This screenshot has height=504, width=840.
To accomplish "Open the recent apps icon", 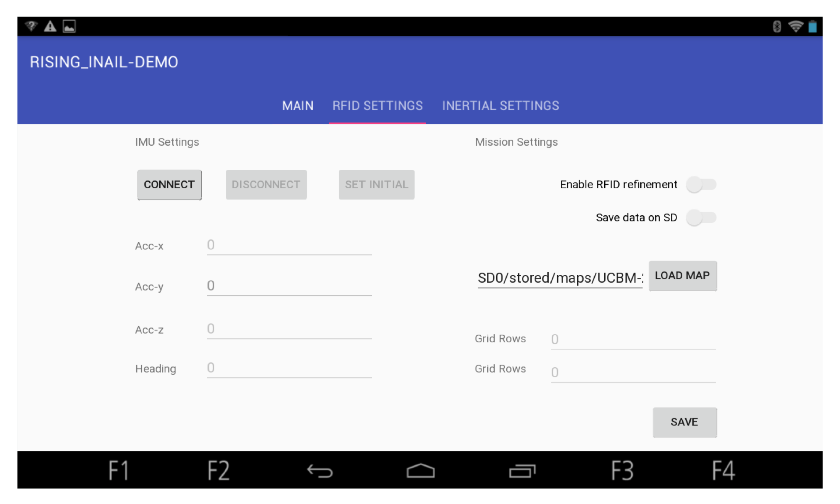I will pos(522,471).
